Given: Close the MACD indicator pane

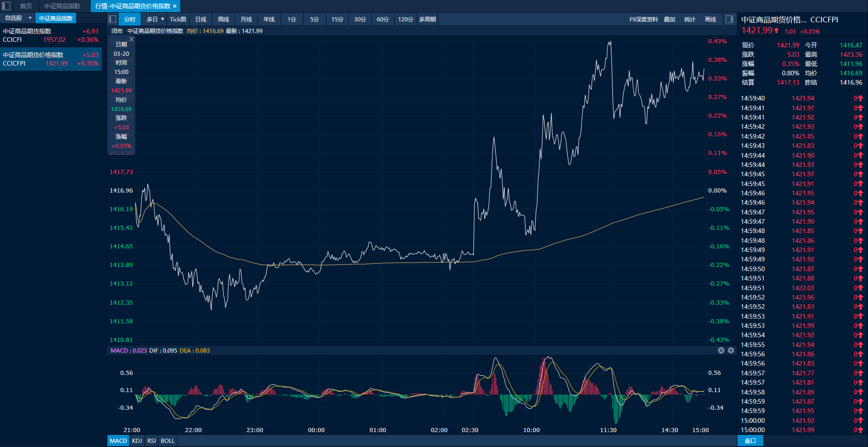Looking at the screenshot, I should click(x=721, y=350).
